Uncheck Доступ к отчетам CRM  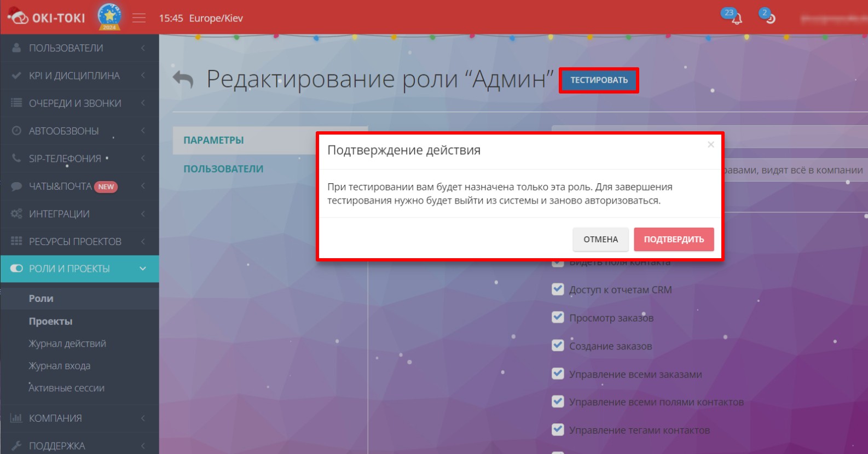pos(558,289)
